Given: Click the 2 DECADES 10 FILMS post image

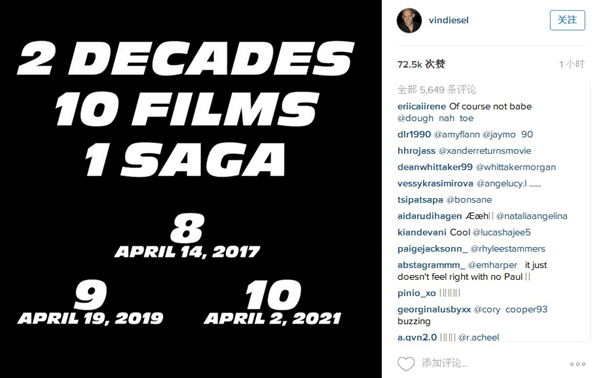Looking at the screenshot, I should pos(191,189).
